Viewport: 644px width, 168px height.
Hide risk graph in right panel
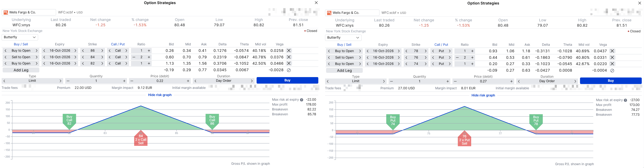pyautogui.click(x=483, y=95)
